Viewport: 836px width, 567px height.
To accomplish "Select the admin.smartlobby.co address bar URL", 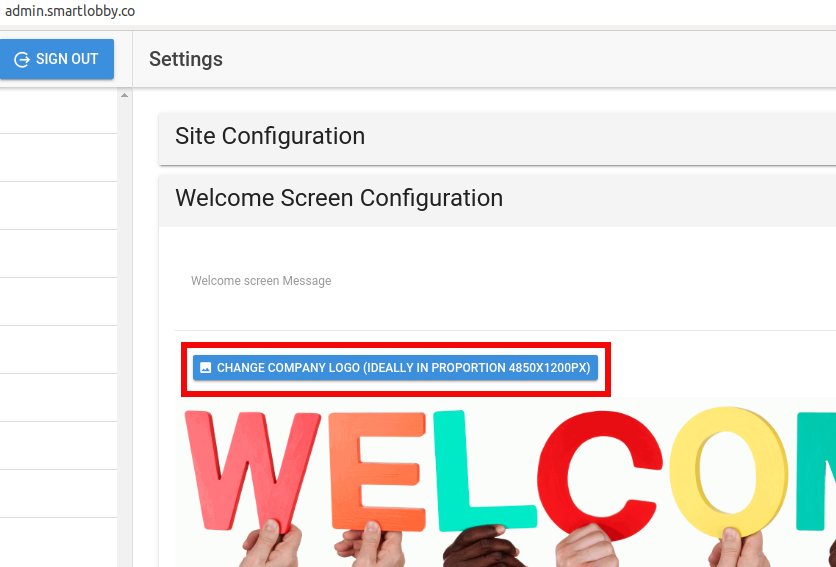I will 70,11.
